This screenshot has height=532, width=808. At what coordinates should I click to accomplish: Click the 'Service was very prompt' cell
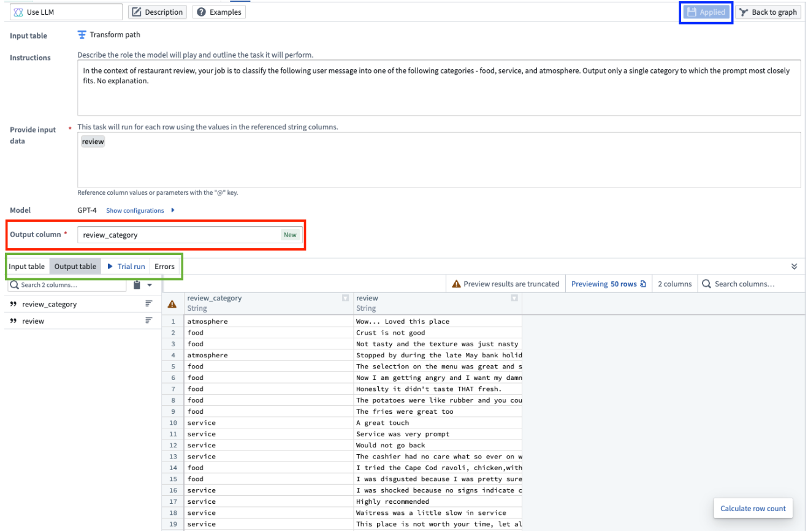coord(438,434)
